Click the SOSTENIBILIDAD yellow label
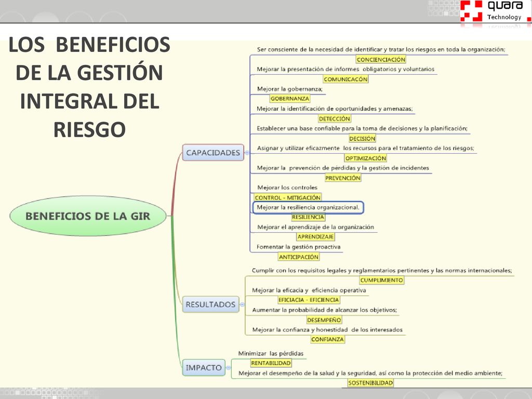532x399 pixels. [370, 383]
